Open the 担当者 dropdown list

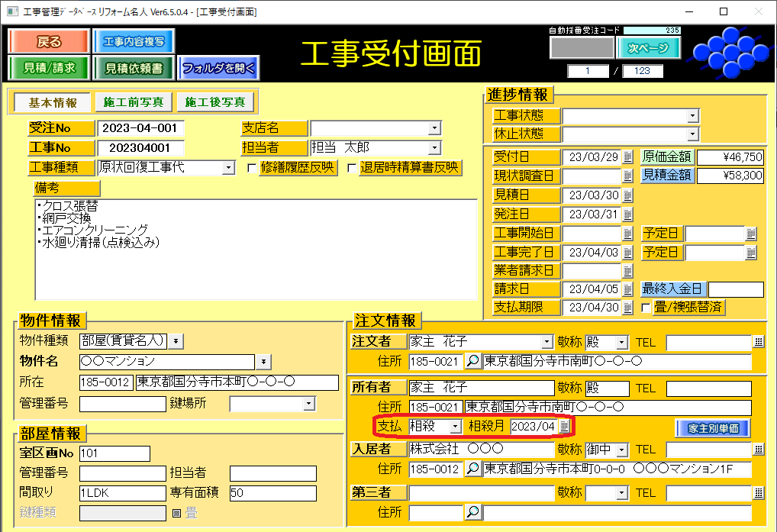(x=434, y=148)
